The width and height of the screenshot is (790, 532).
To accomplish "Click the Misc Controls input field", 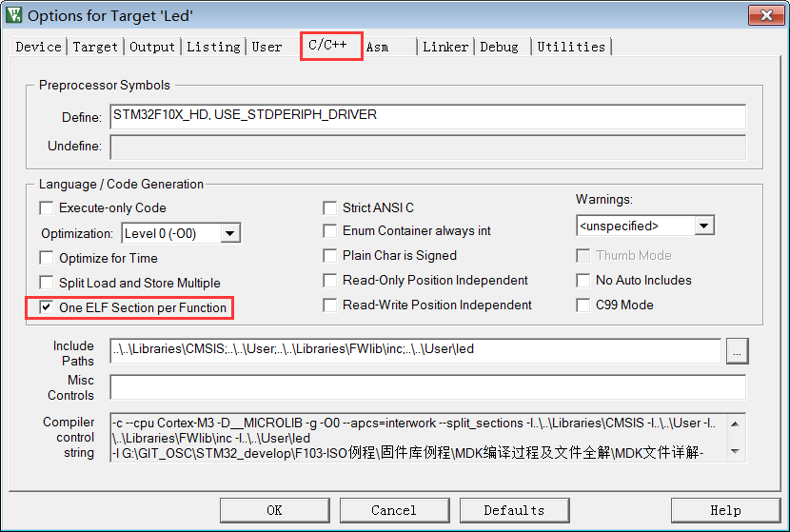I will tap(427, 387).
